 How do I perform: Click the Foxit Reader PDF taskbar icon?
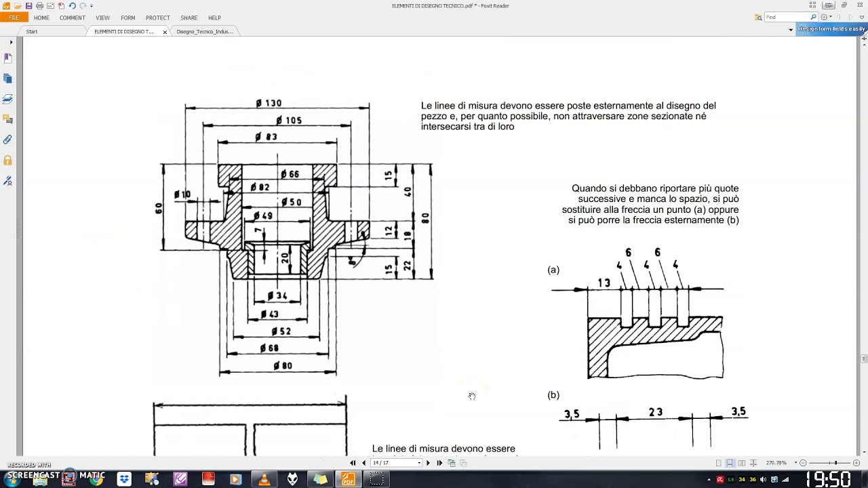coord(348,479)
